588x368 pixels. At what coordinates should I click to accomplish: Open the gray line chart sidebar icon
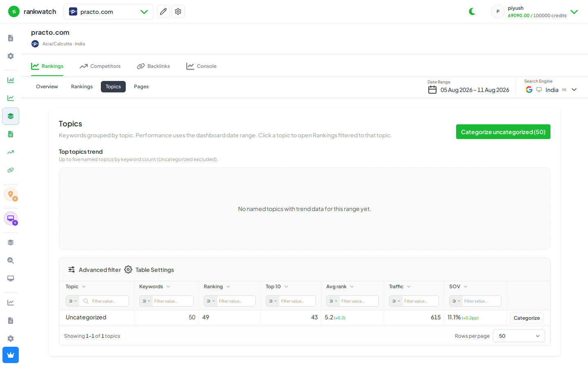[x=11, y=303]
